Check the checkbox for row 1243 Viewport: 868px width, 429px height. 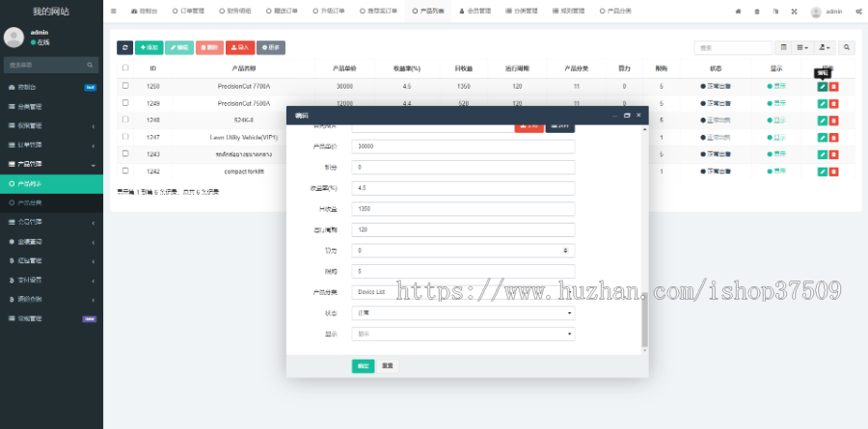[x=125, y=153]
